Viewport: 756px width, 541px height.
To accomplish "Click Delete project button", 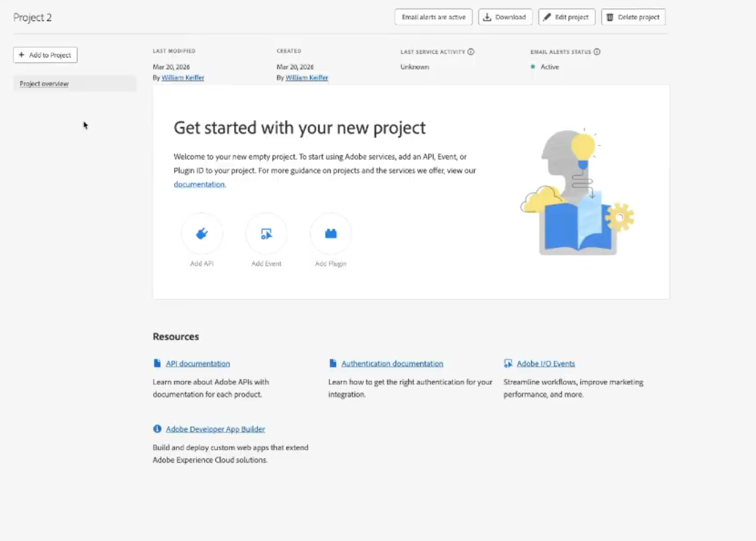I will pos(633,17).
